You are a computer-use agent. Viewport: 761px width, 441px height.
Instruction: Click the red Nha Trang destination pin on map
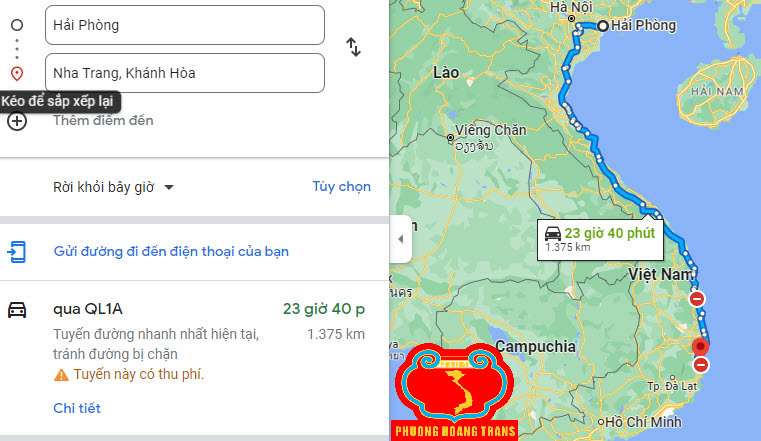pyautogui.click(x=701, y=347)
